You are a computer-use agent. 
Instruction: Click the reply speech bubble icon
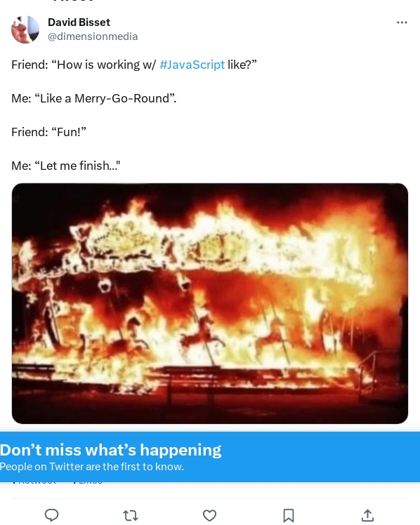pos(51,515)
